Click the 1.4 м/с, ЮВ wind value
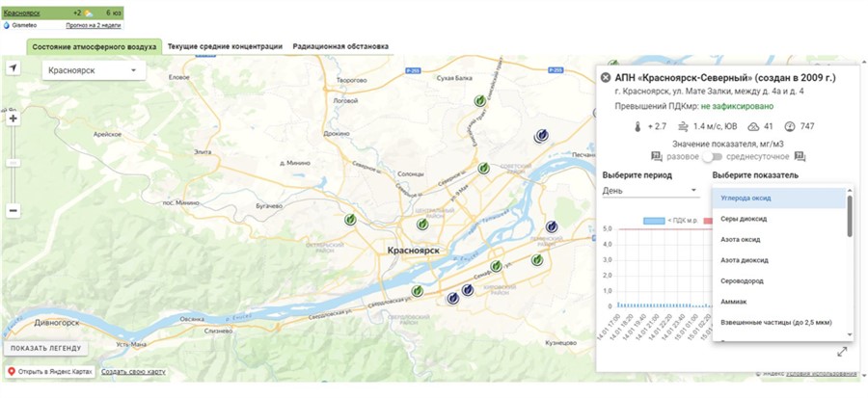Image resolution: width=868 pixels, height=398 pixels. [716, 126]
